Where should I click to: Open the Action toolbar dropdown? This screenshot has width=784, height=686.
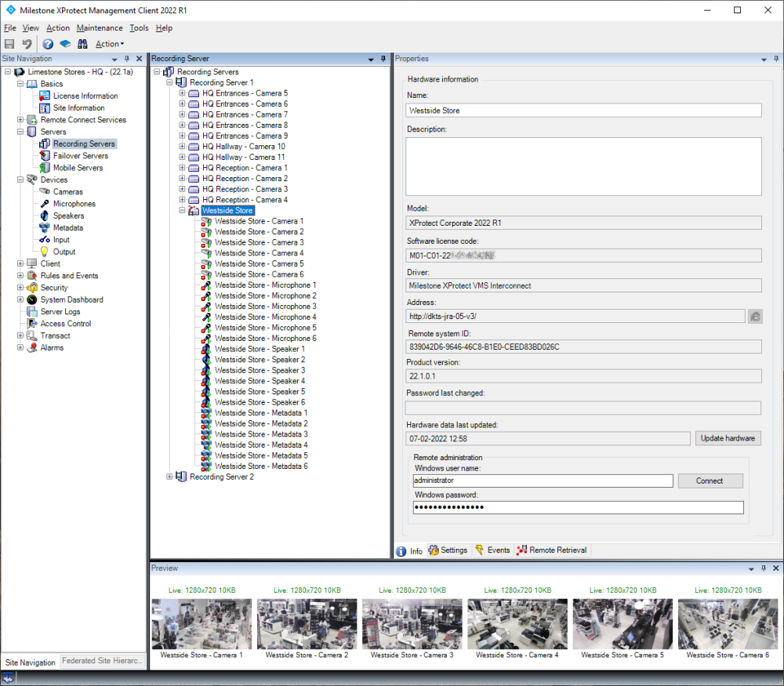point(110,44)
